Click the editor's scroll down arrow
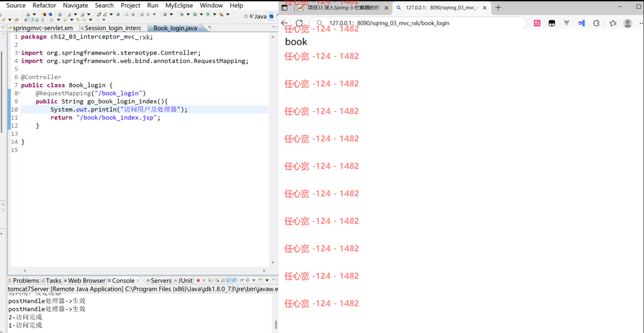 coord(273,263)
